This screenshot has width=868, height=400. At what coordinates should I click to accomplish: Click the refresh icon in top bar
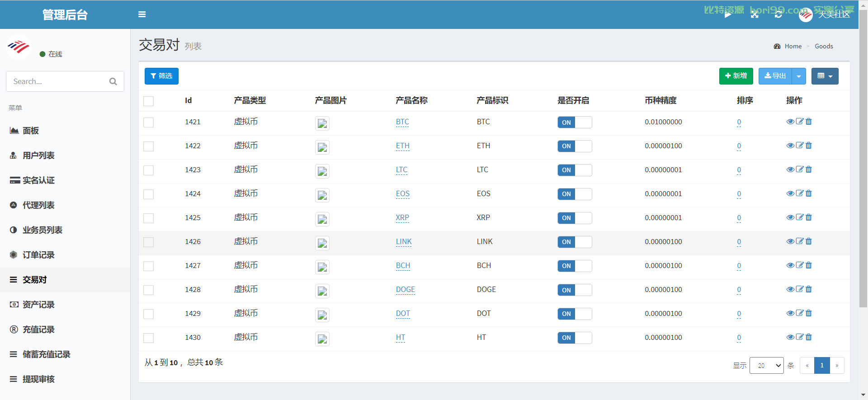[x=778, y=14]
